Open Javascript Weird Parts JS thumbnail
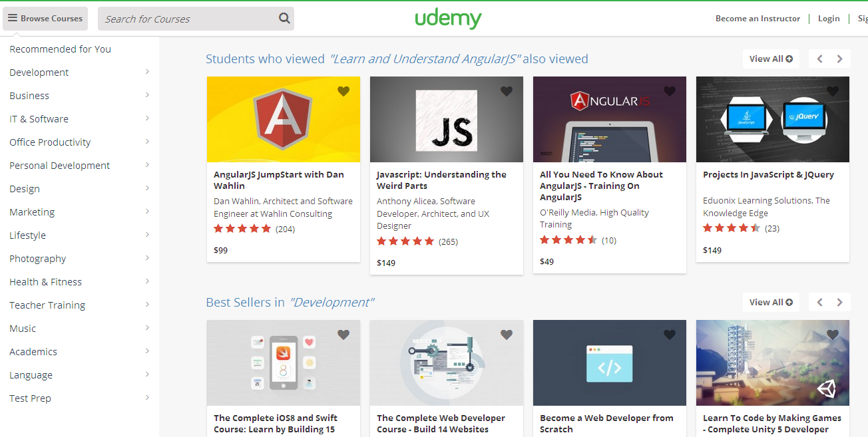The width and height of the screenshot is (868, 437). [x=447, y=119]
